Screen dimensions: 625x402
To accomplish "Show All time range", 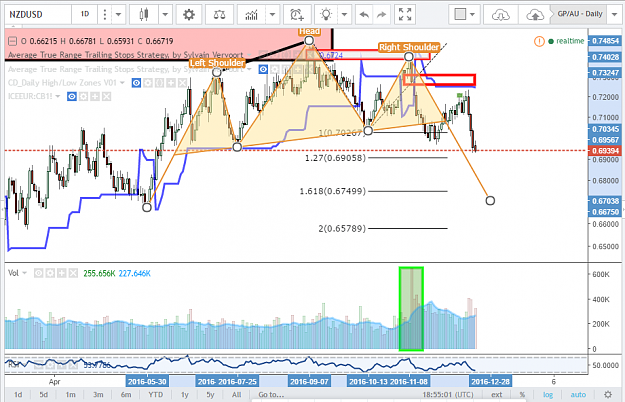I will [236, 394].
